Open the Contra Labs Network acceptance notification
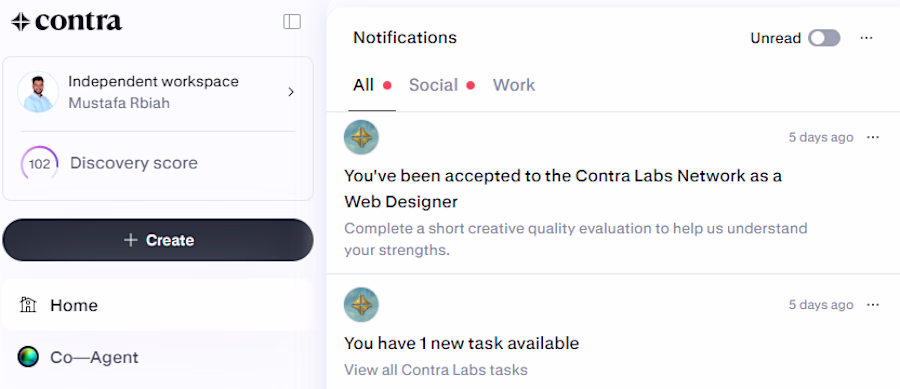The width and height of the screenshot is (900, 389). (x=612, y=193)
